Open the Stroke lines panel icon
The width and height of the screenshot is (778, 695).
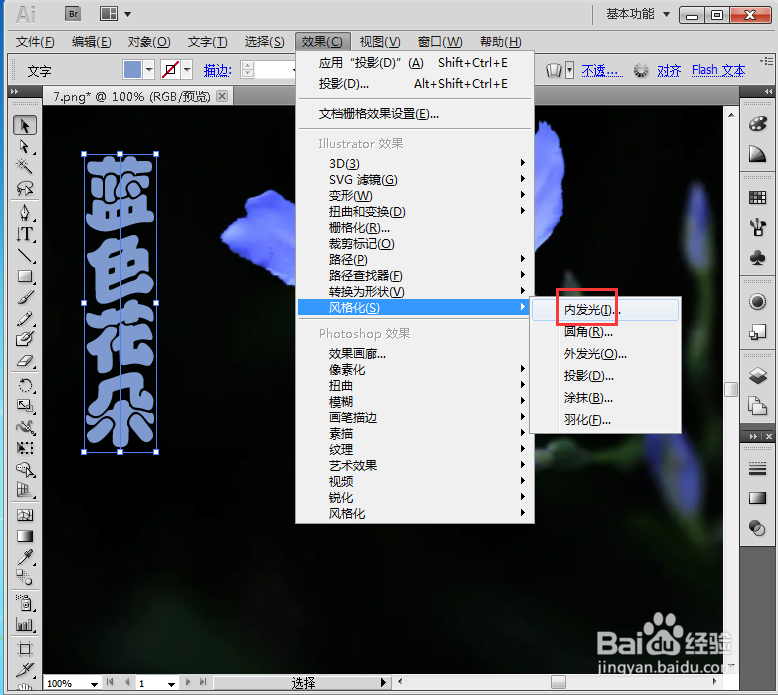[757, 468]
